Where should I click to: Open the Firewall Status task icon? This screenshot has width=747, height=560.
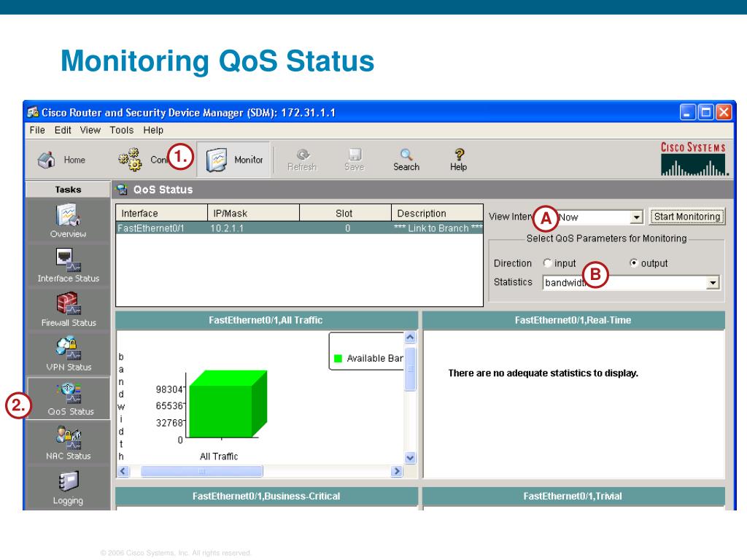pyautogui.click(x=68, y=304)
